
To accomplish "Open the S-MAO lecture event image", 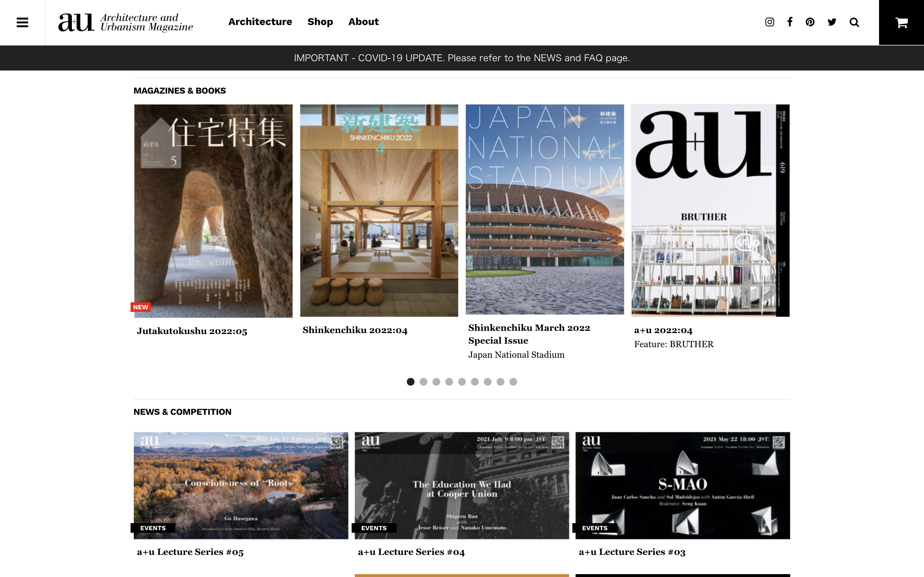I will click(x=682, y=485).
